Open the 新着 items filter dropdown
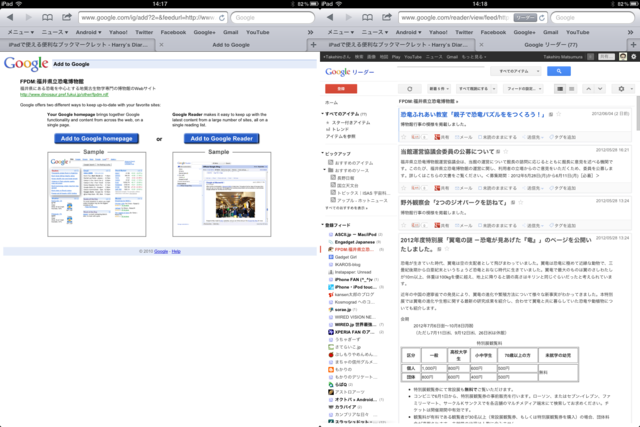Screen dimensions: 640x427 pyautogui.click(x=439, y=89)
